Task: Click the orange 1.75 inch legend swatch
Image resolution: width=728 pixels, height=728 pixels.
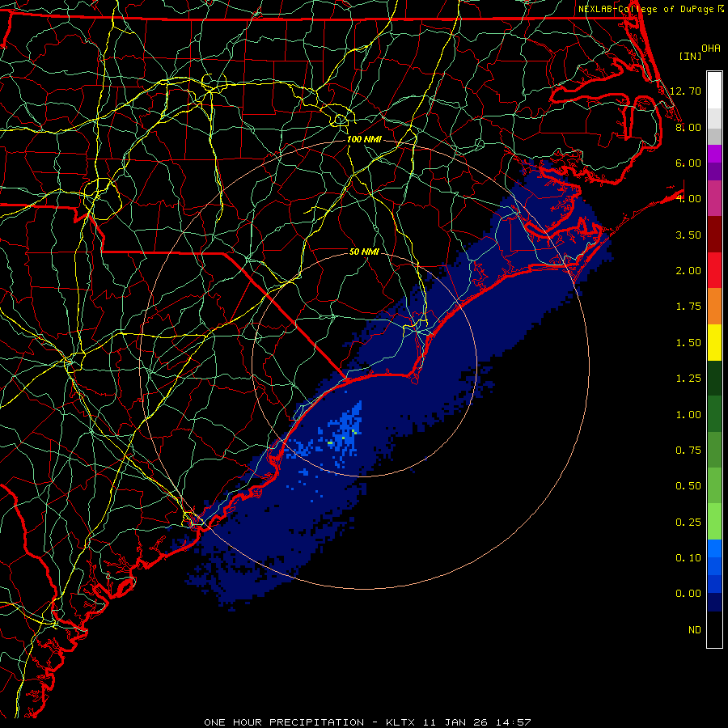Action: click(714, 306)
